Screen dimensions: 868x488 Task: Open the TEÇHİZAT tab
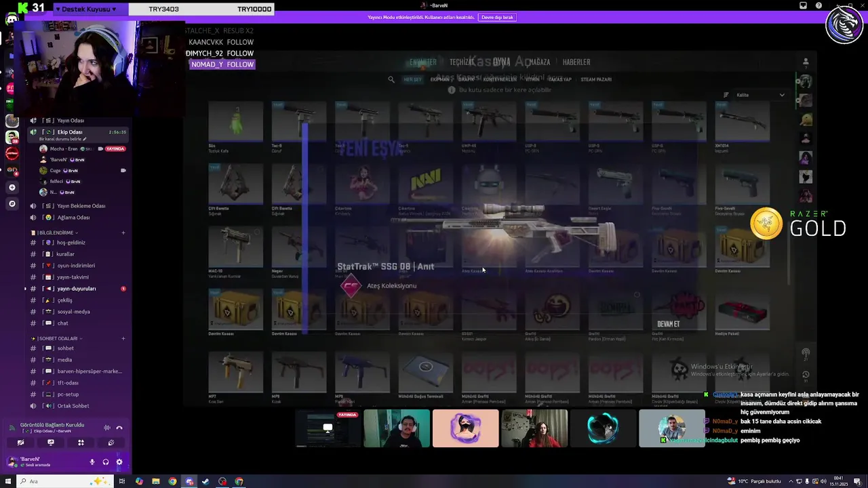462,62
